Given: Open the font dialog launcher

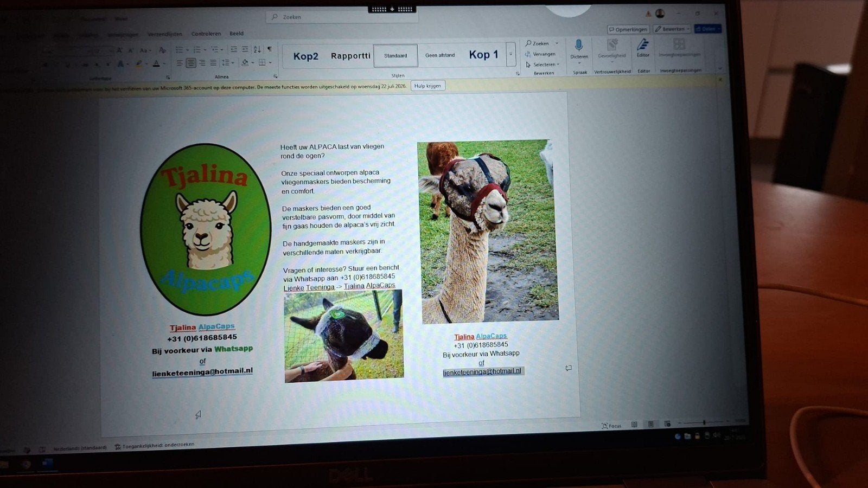Looking at the screenshot, I should pos(168,78).
